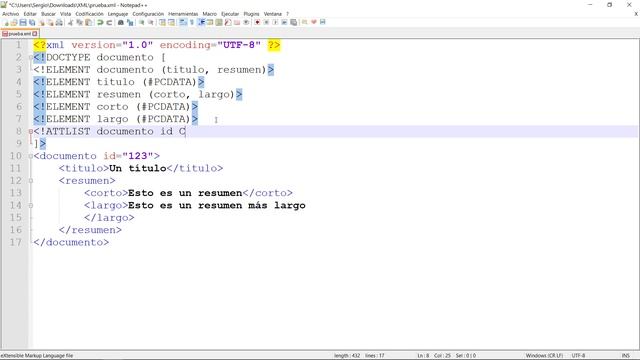640x360 pixels.
Task: Toggle Show All Characters
Action: click(x=192, y=22)
